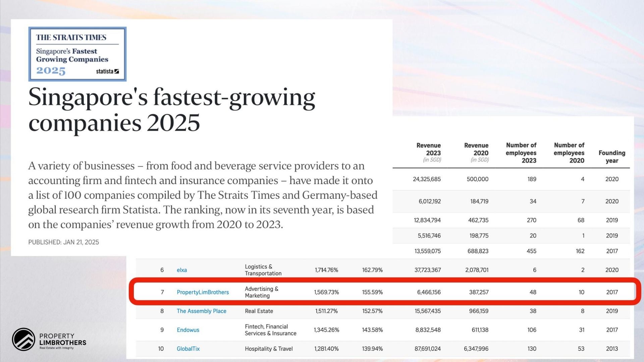
Task: Click GlobalTix employee count 130
Action: (x=532, y=349)
